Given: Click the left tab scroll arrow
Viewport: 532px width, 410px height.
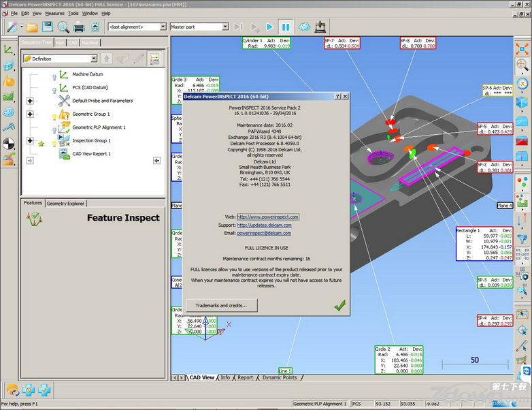Looking at the screenshot, I should [175, 378].
